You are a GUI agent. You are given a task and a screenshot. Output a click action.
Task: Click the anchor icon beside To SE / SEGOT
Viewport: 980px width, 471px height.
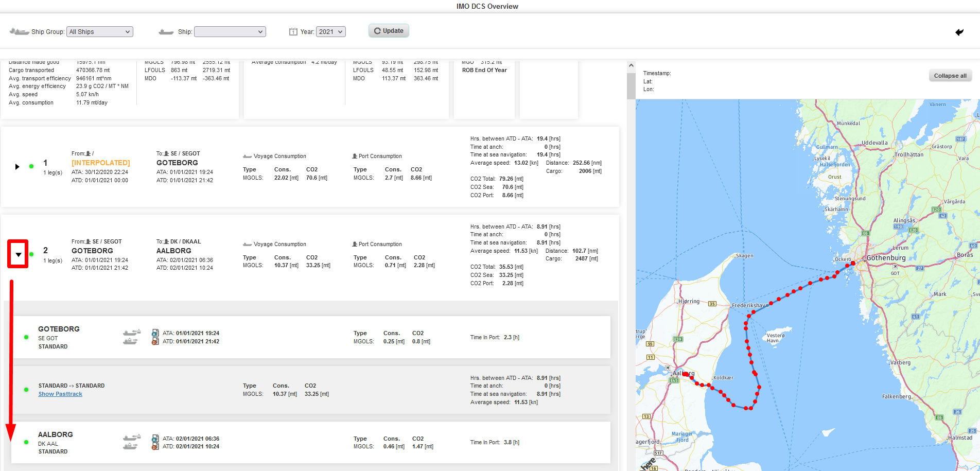tap(166, 153)
